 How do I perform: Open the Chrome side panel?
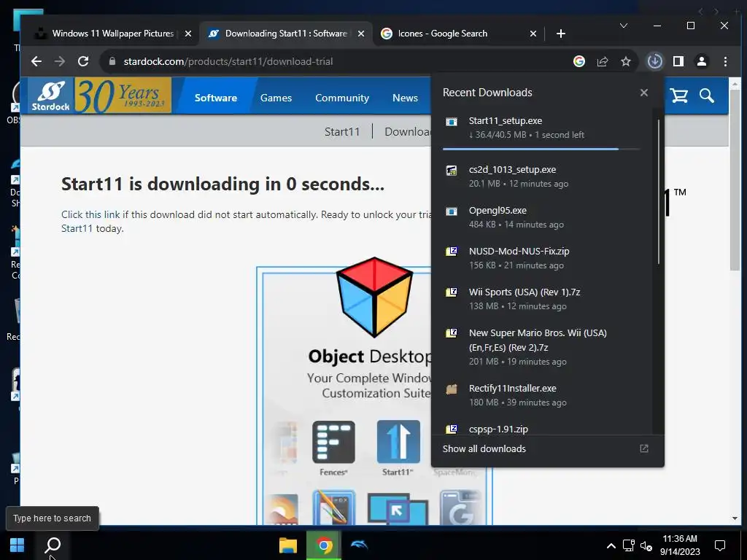[x=678, y=61]
